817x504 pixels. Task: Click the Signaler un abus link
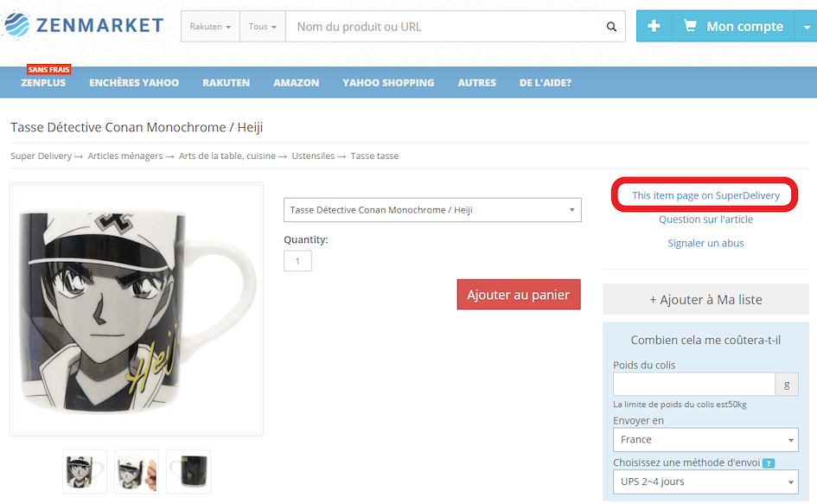pos(706,244)
